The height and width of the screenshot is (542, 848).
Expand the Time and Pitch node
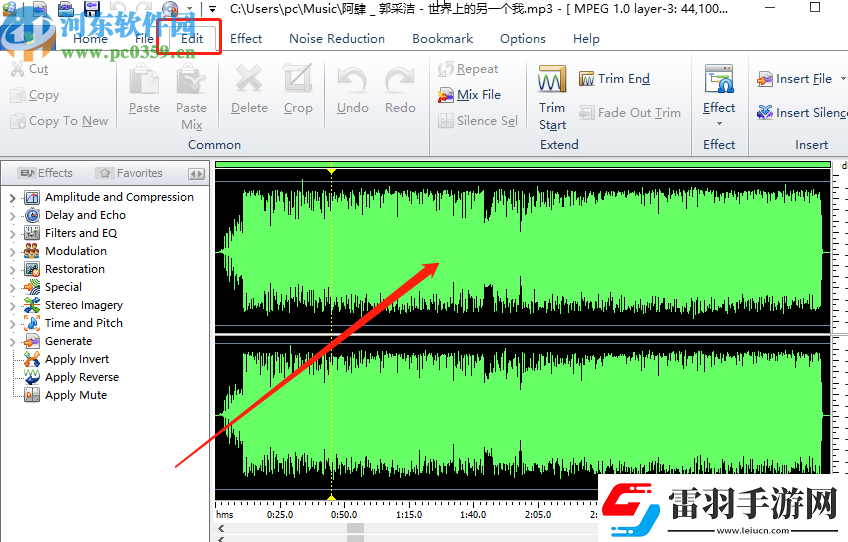[x=13, y=323]
